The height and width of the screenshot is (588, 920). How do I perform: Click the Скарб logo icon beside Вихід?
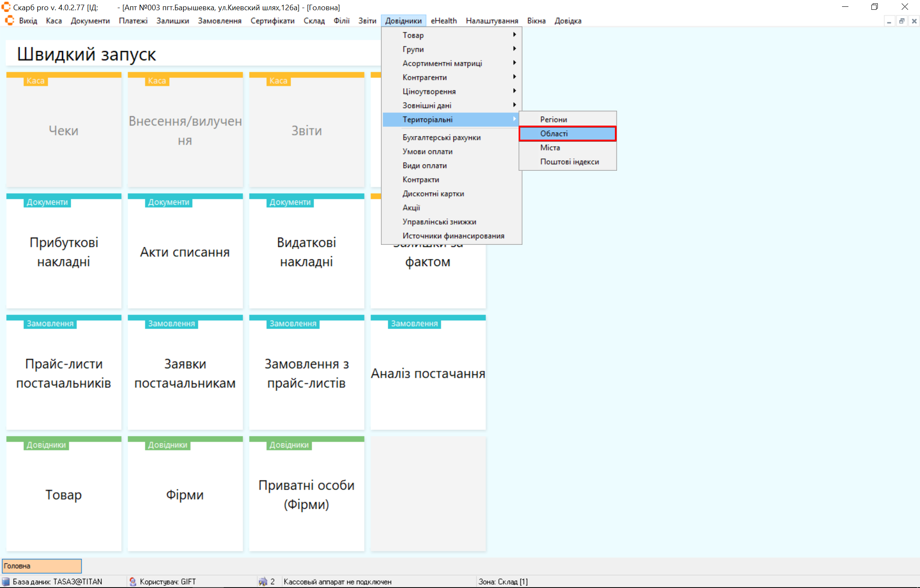coord(9,20)
